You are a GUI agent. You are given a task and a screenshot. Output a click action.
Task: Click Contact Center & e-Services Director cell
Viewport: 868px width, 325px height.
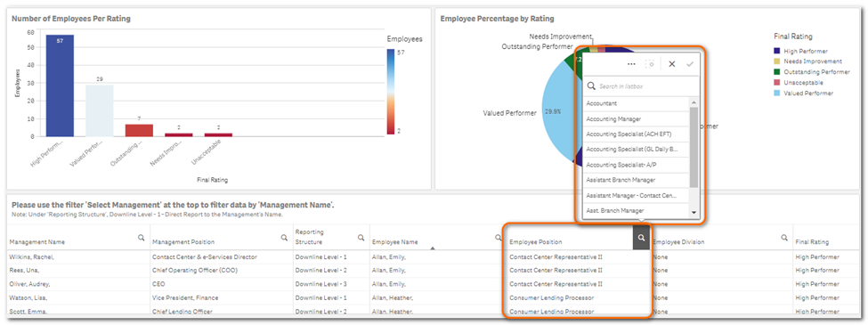221,257
